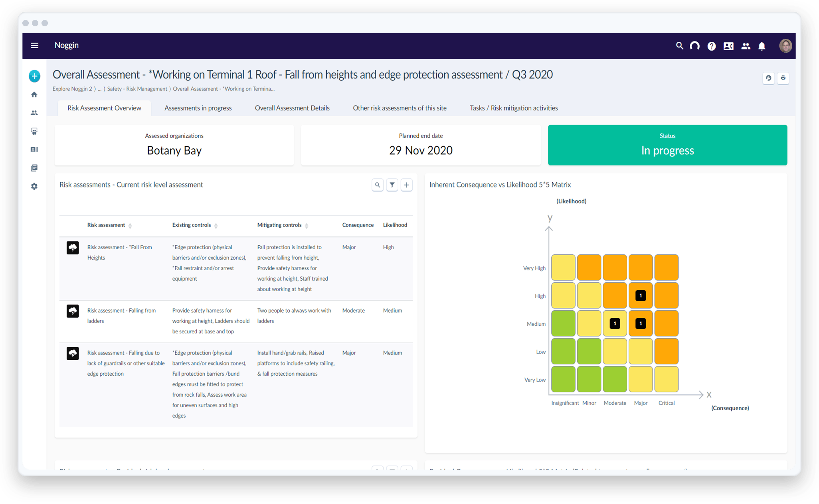Go to home via sidebar icon
The height and width of the screenshot is (504, 819).
point(34,94)
